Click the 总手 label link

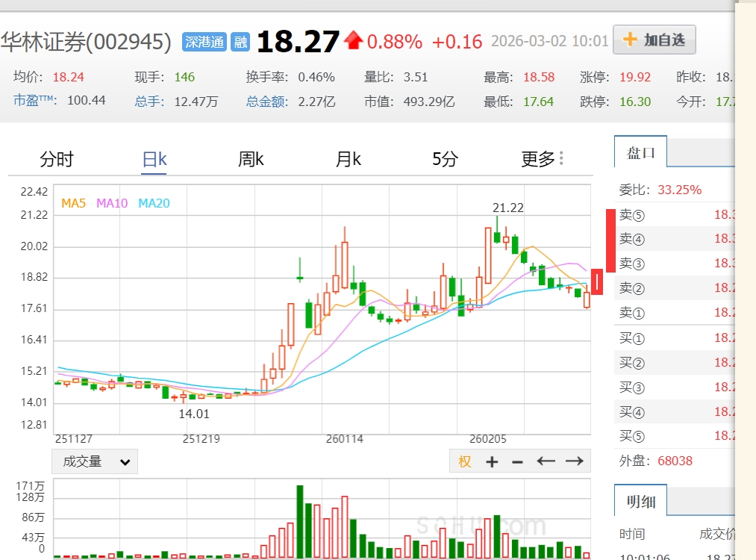click(x=149, y=102)
